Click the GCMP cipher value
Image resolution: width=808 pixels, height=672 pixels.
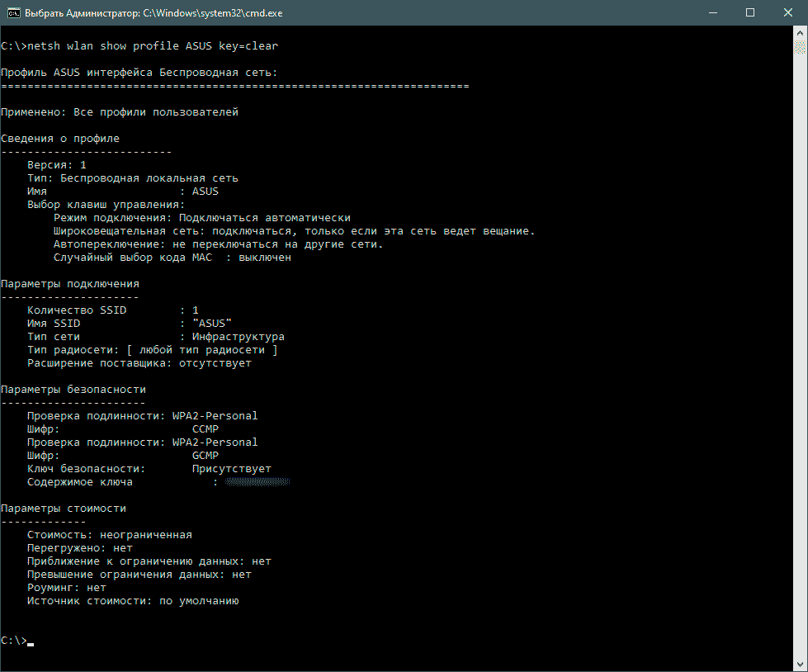[x=205, y=456]
